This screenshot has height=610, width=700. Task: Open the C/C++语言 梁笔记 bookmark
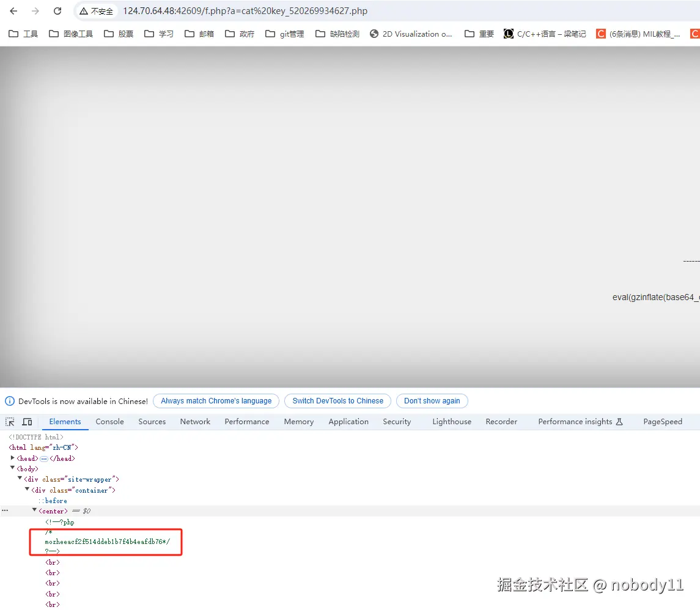(x=545, y=34)
